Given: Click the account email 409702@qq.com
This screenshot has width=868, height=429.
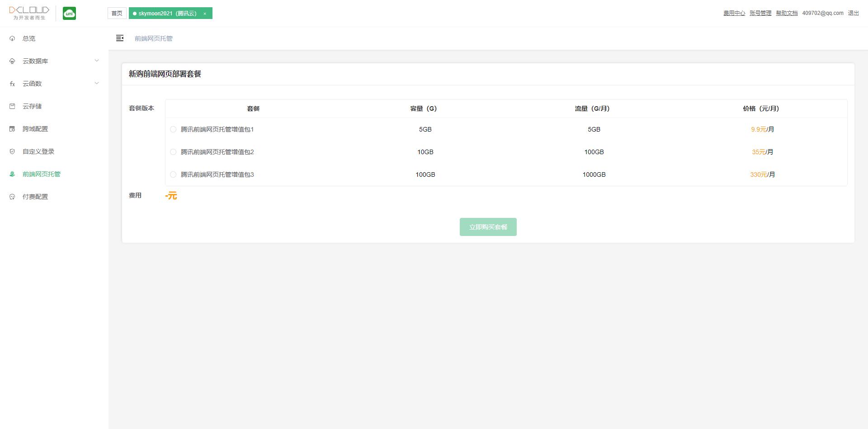Looking at the screenshot, I should (823, 13).
